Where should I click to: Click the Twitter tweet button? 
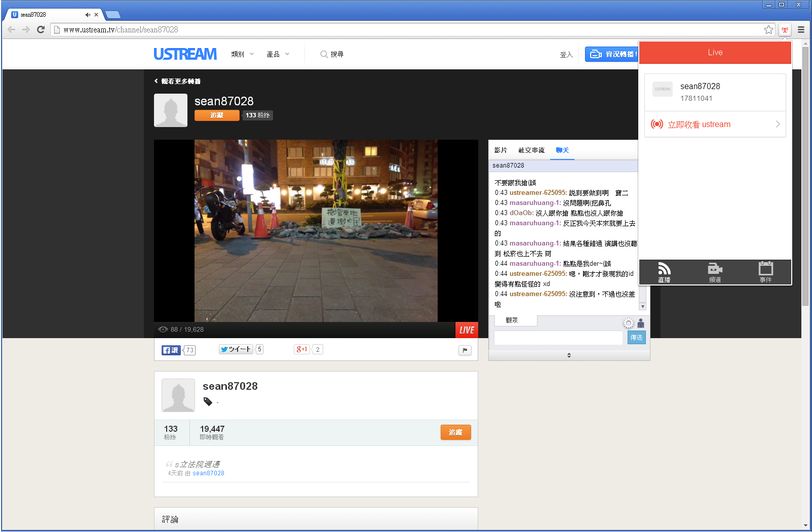pyautogui.click(x=236, y=349)
